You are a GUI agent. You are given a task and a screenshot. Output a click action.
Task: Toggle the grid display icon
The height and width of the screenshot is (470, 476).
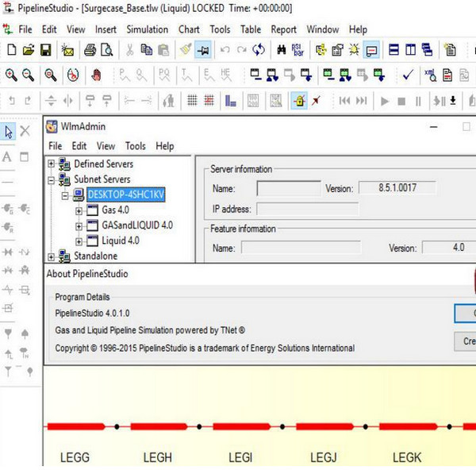click(191, 101)
